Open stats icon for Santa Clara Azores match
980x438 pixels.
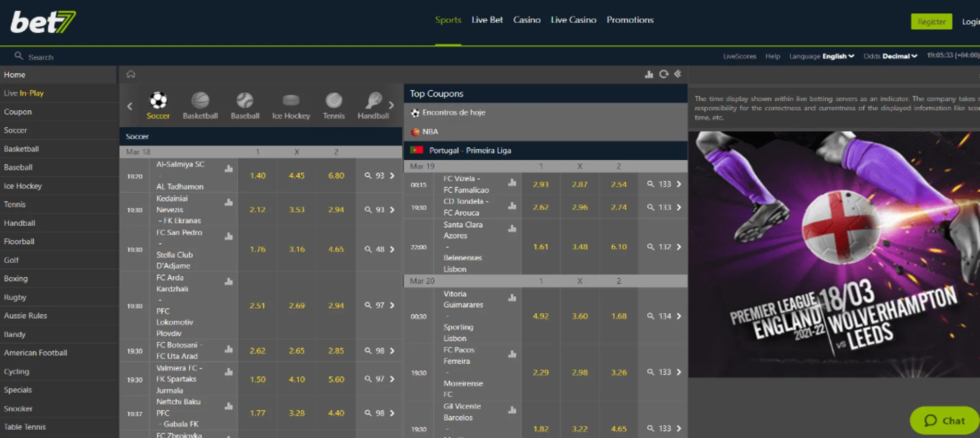512,228
